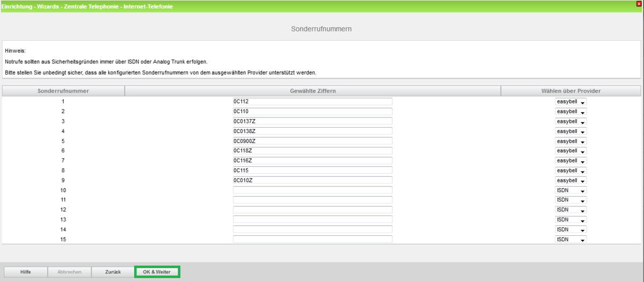Select empty digits field for row 13
The image size is (644, 282).
pyautogui.click(x=312, y=219)
